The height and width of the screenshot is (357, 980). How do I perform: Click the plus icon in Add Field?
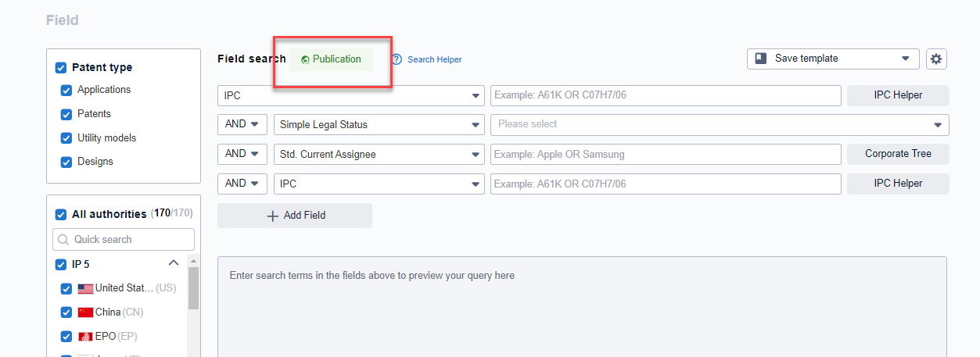tap(273, 216)
